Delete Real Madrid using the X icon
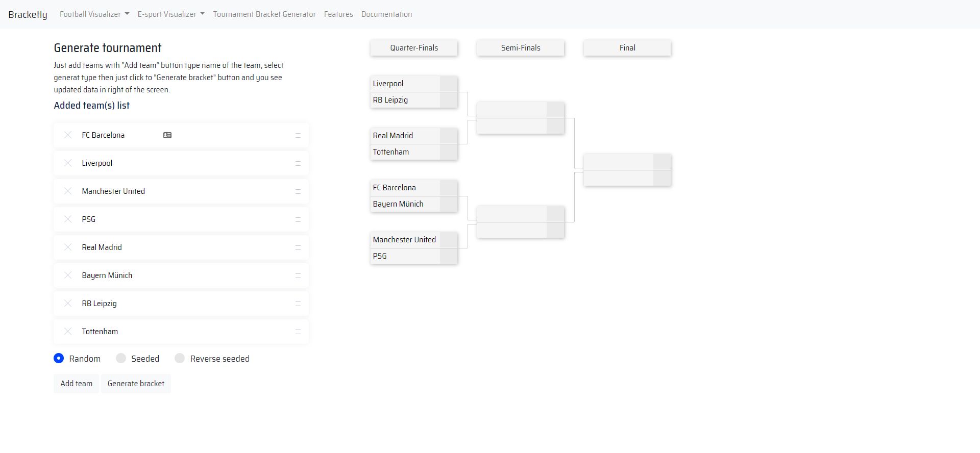 click(x=68, y=247)
